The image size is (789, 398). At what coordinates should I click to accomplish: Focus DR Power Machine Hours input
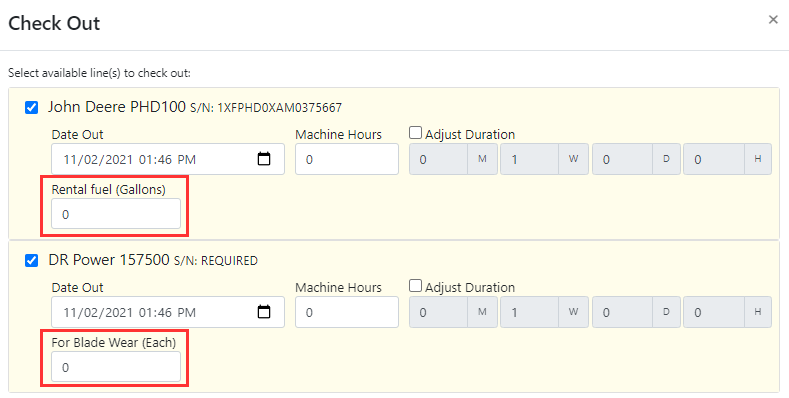[x=347, y=312]
